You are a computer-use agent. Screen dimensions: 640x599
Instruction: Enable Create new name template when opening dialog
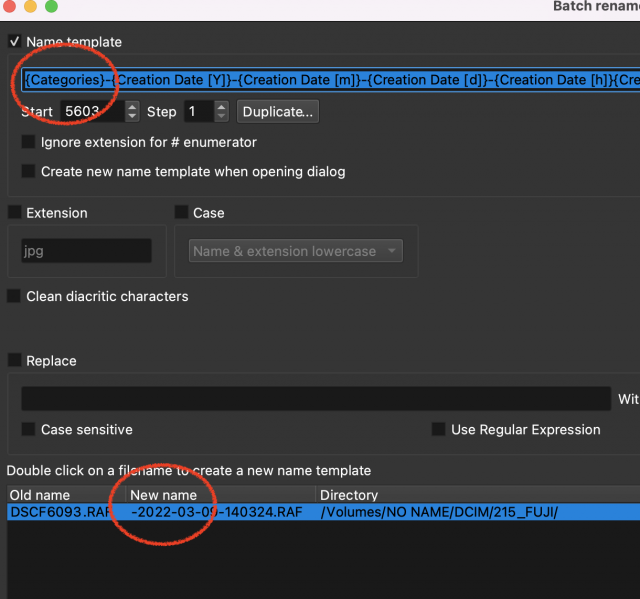click(x=28, y=171)
